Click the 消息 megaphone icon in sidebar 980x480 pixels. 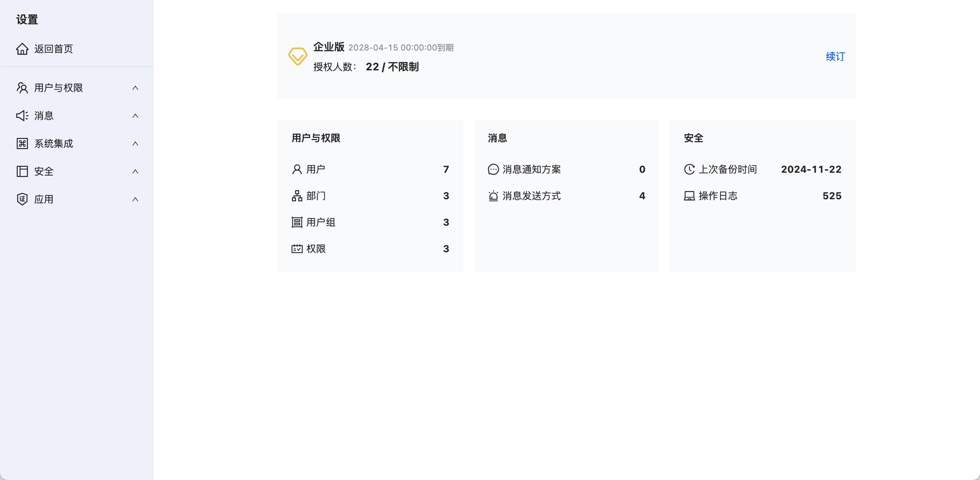22,116
